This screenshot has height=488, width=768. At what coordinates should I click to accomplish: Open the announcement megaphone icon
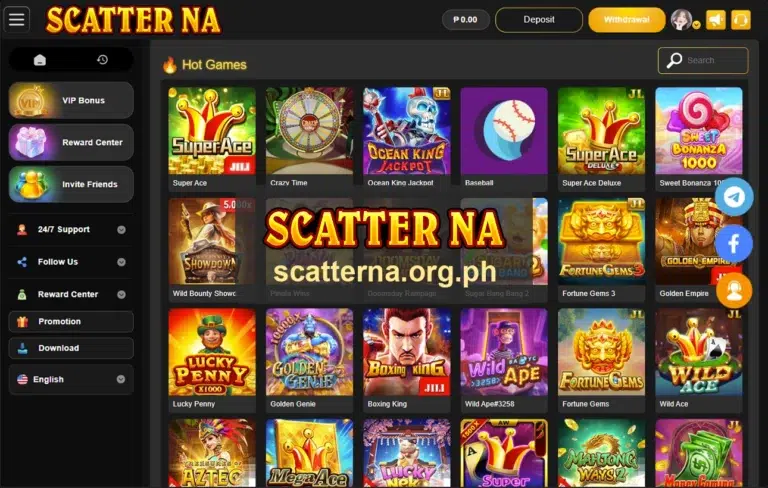point(716,20)
